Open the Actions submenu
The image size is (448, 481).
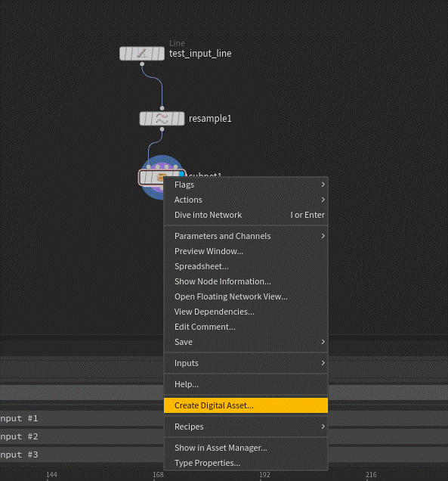point(246,200)
